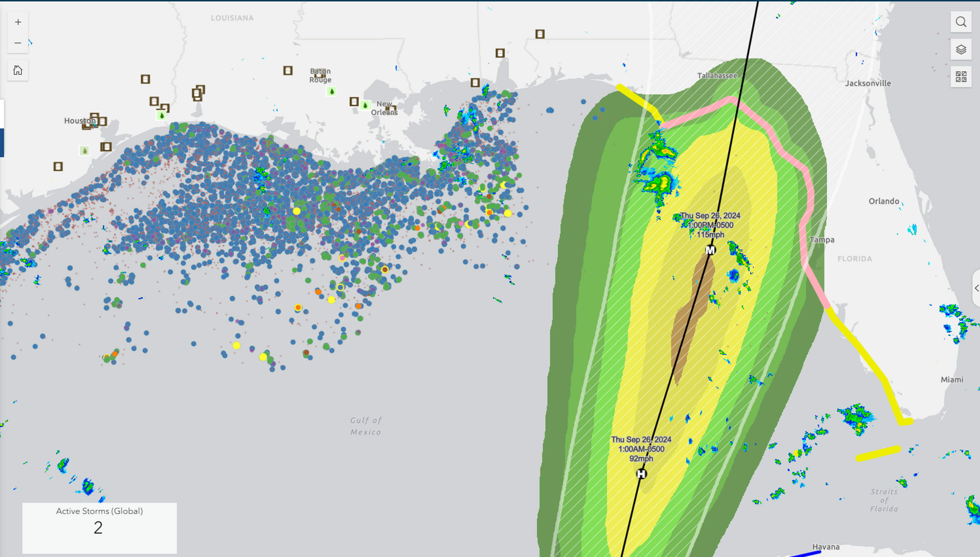Expand the collapsed side panel arrow
980x557 pixels.
[977, 288]
